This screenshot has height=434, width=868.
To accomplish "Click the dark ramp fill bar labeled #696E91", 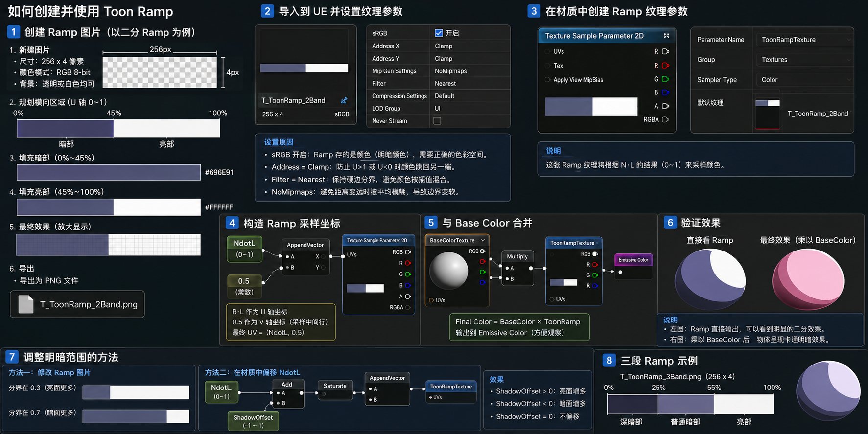I will pyautogui.click(x=109, y=172).
